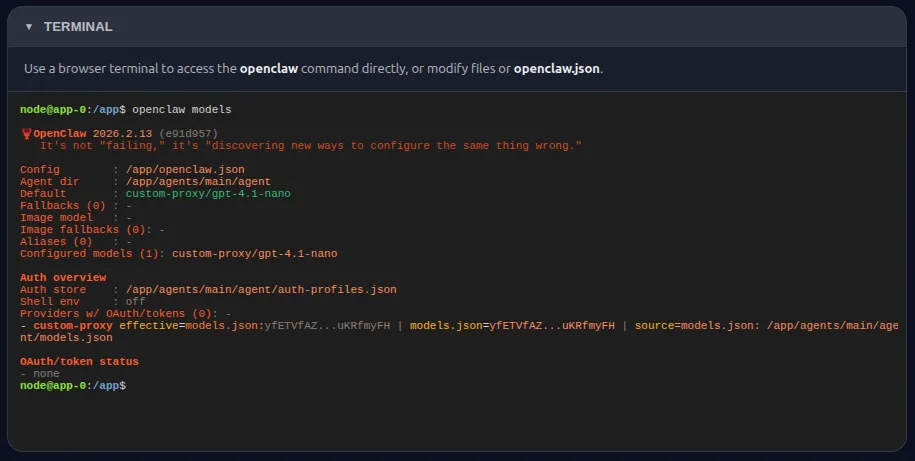Click the Auth store path auth-profiles.json
This screenshot has width=915, height=461.
point(261,289)
